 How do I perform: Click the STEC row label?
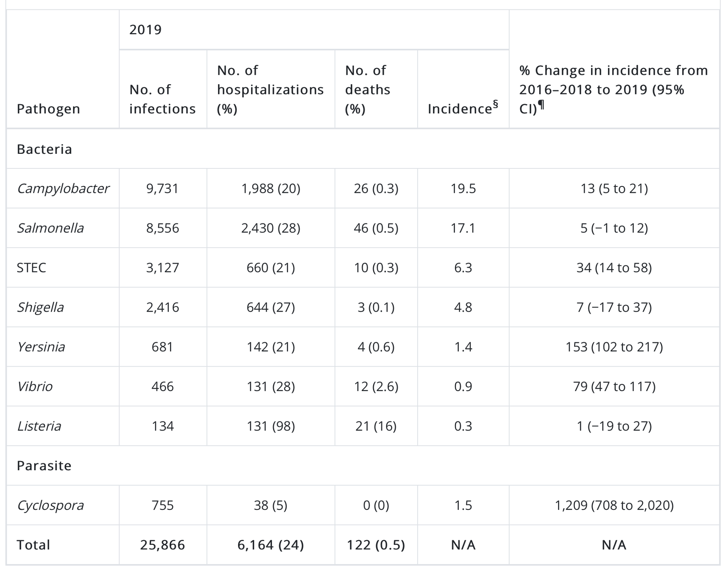click(x=31, y=268)
